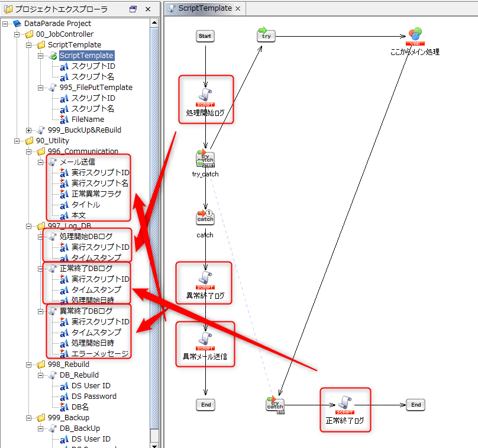Collapse the DB_BackUp script node
This screenshot has width=478, height=448.
(40, 429)
